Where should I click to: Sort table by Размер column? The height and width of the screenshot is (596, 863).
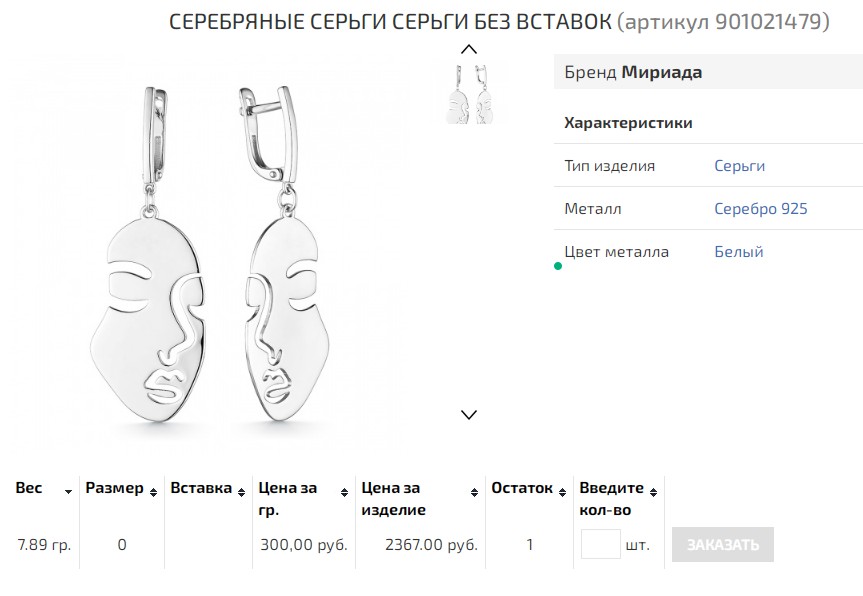click(x=153, y=490)
